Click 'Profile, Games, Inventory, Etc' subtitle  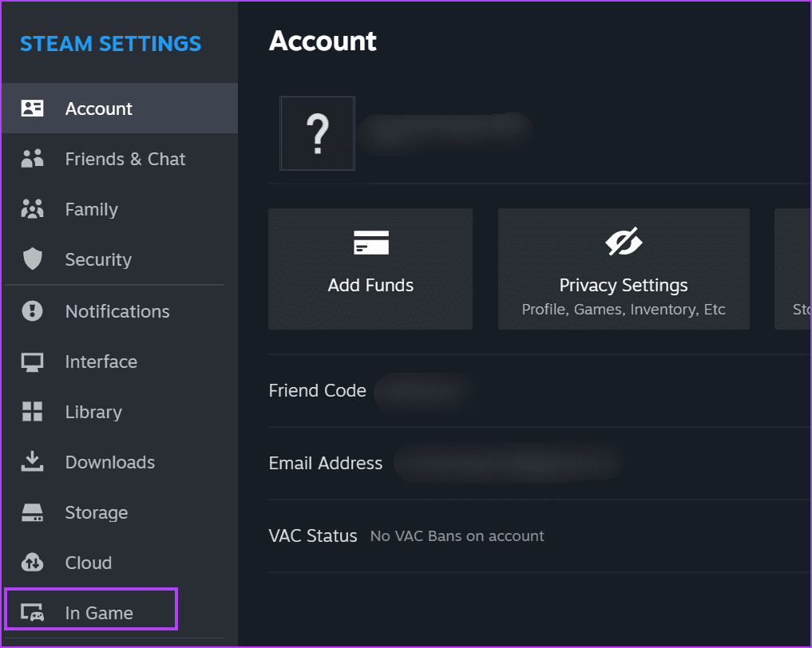(624, 309)
